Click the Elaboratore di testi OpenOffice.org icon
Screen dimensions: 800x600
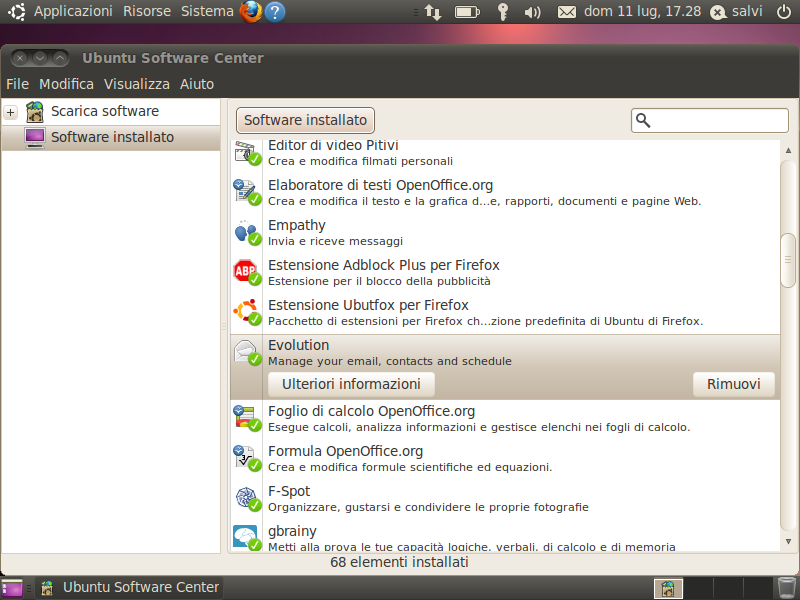[x=247, y=192]
